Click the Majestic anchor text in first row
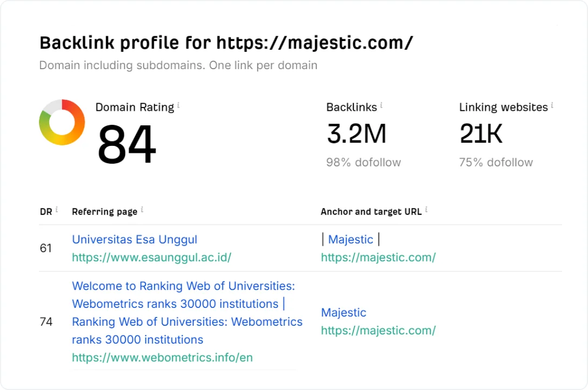Viewport: 588px width, 390px height. pyautogui.click(x=351, y=239)
